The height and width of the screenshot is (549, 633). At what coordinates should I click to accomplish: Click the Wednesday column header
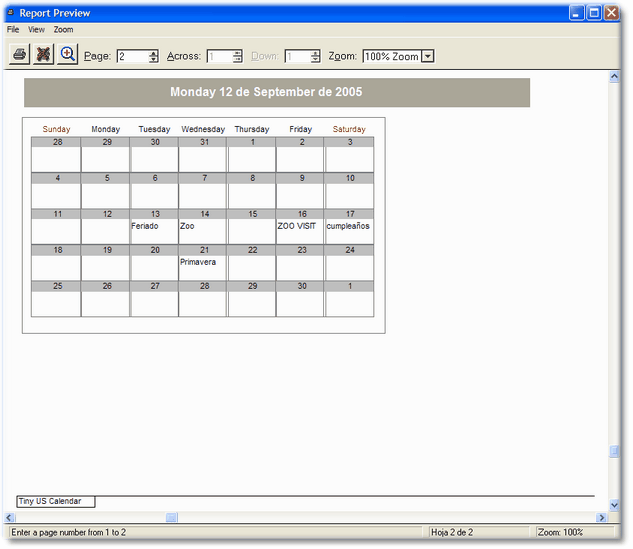point(203,129)
